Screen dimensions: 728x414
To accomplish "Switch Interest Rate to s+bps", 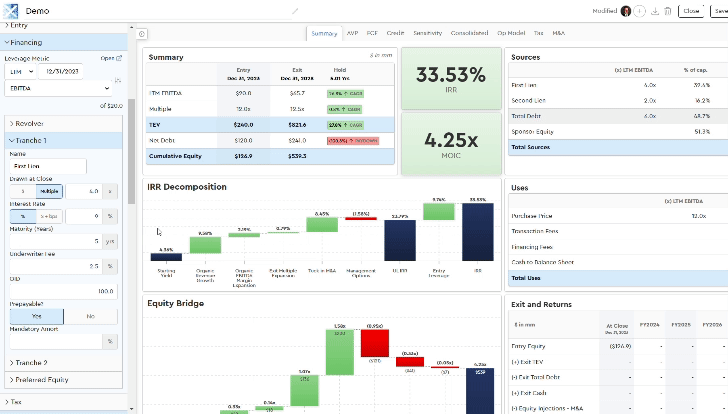I will pyautogui.click(x=49, y=215).
